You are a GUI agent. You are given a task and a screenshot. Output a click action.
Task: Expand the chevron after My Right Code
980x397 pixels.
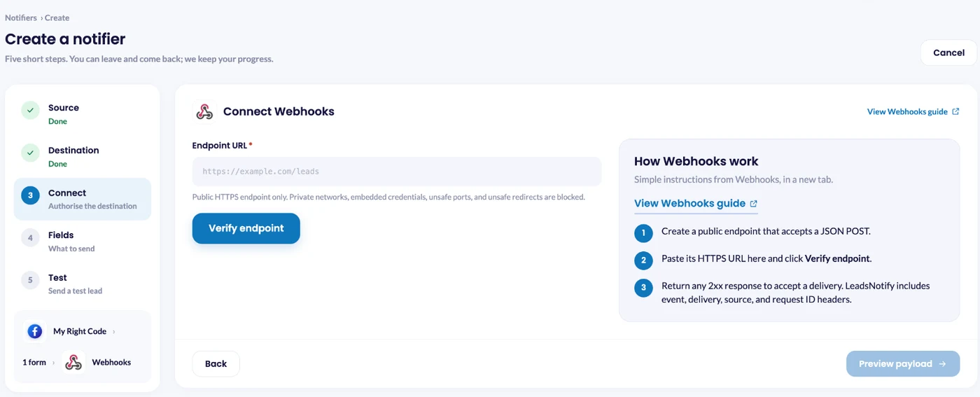(x=114, y=332)
